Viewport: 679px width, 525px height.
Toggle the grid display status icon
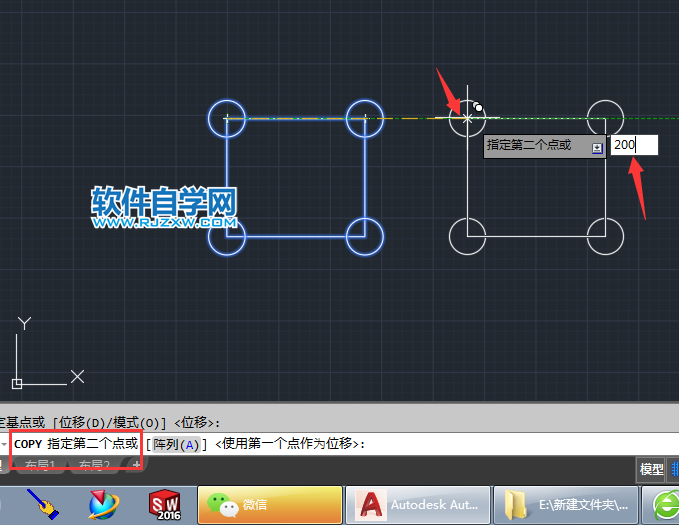[675, 469]
